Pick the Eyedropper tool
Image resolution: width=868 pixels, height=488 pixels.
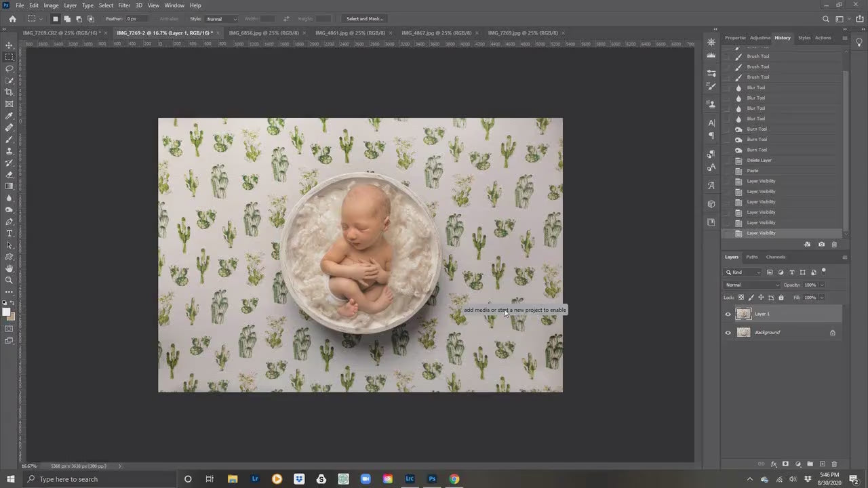coord(9,115)
